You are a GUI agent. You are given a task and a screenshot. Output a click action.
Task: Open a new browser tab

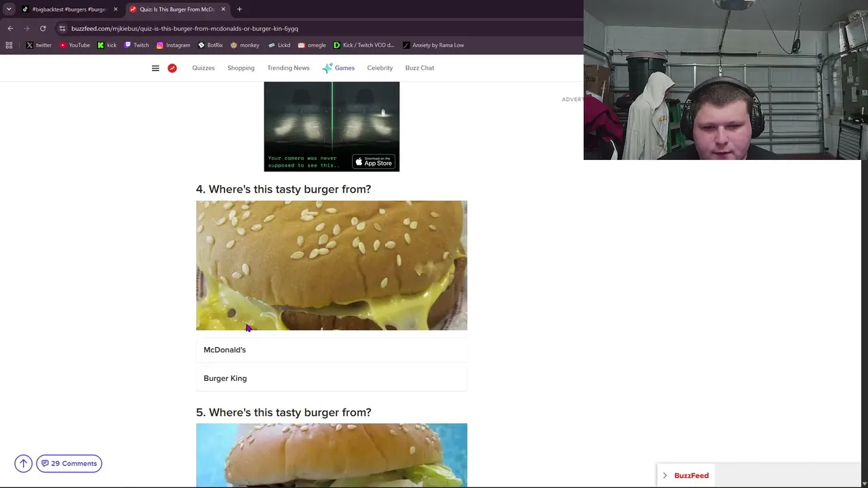[239, 9]
